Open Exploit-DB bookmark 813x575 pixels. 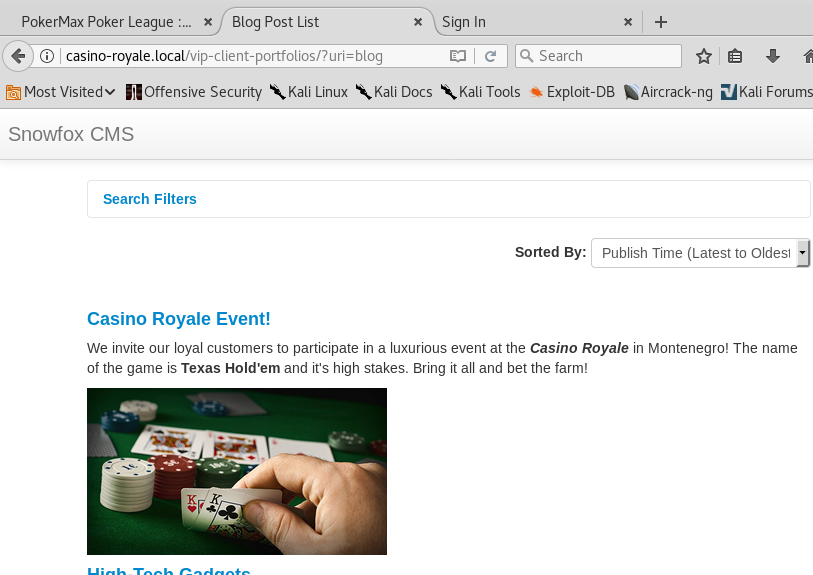[x=571, y=92]
